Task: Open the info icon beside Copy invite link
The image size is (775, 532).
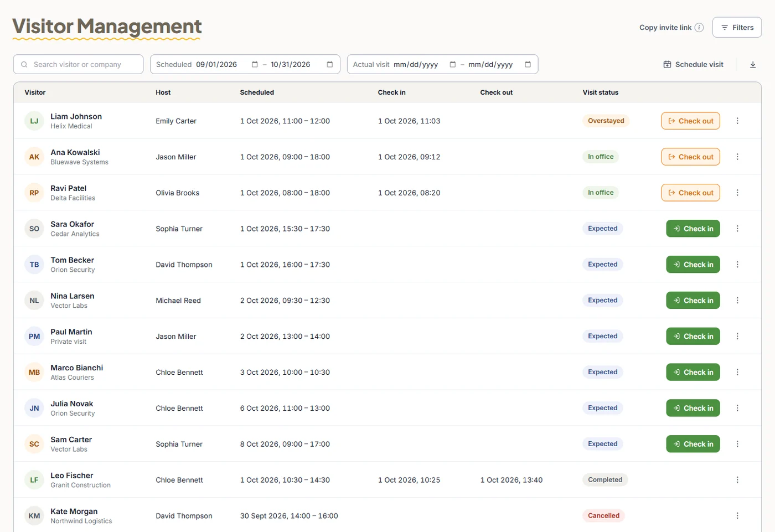Action: (699, 28)
